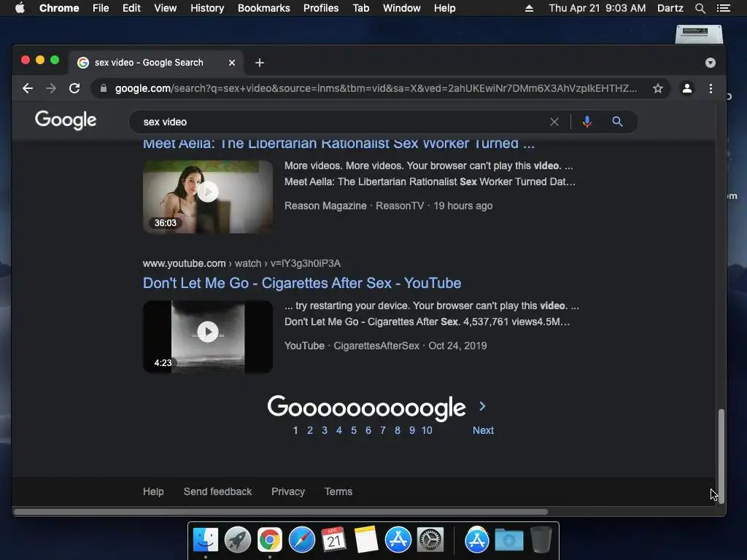
Task: Click the Google logo
Action: 66,120
